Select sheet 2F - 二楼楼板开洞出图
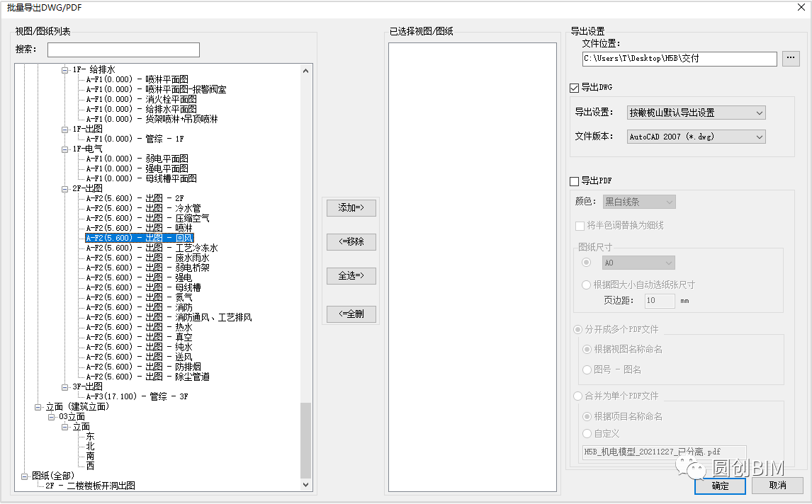The height and width of the screenshot is (504, 812). tap(91, 486)
